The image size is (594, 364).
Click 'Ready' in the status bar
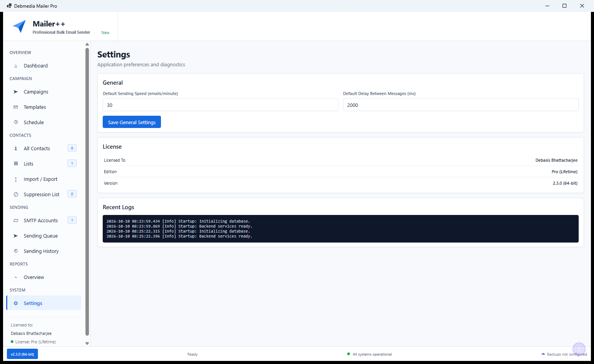pos(192,354)
